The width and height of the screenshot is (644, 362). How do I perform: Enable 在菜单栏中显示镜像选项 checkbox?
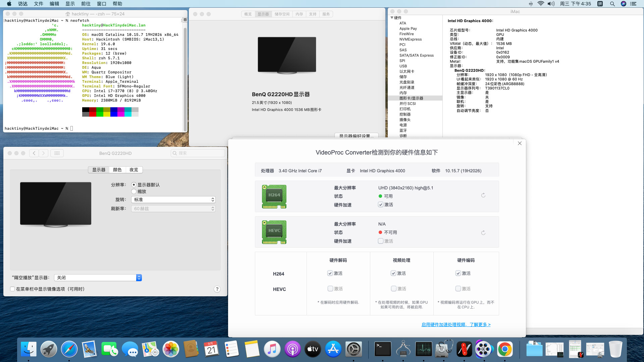pyautogui.click(x=12, y=289)
